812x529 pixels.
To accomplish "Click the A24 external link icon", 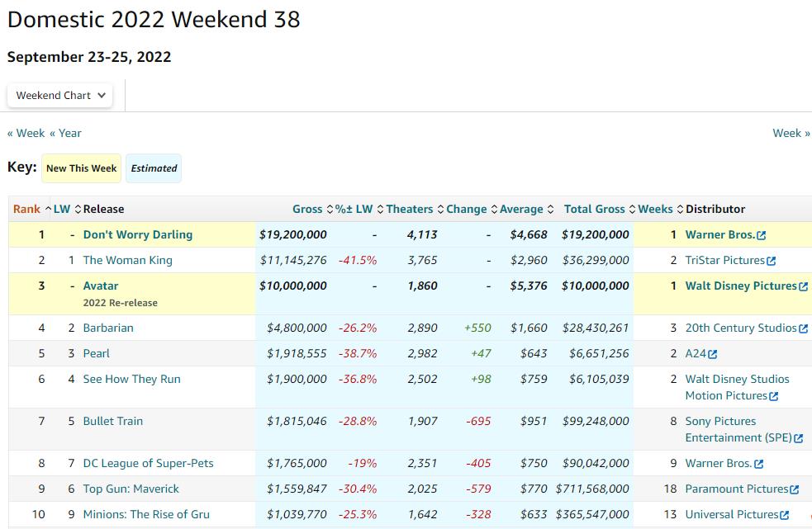I will pyautogui.click(x=712, y=354).
